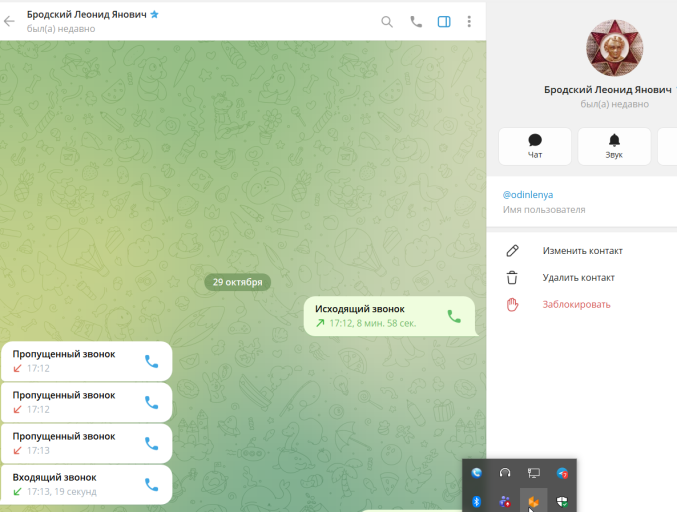Click the star icon next to contact name
This screenshot has width=677, height=512.
click(x=155, y=14)
